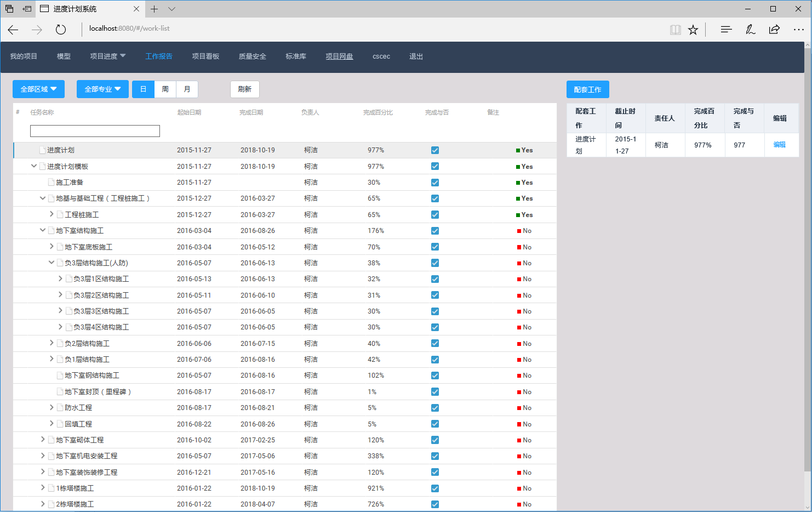This screenshot has height=512, width=812.
Task: Toggle checkbox in 回填工程 row
Action: point(435,424)
